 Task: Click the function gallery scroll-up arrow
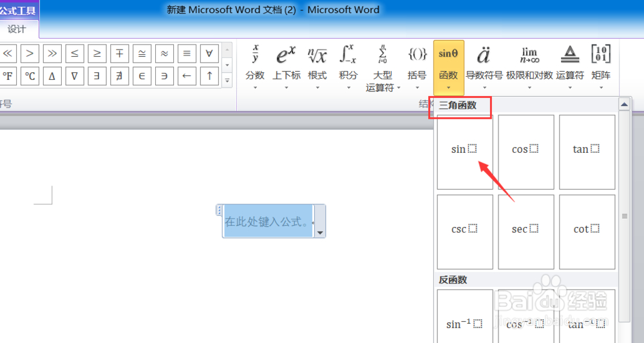[624, 104]
